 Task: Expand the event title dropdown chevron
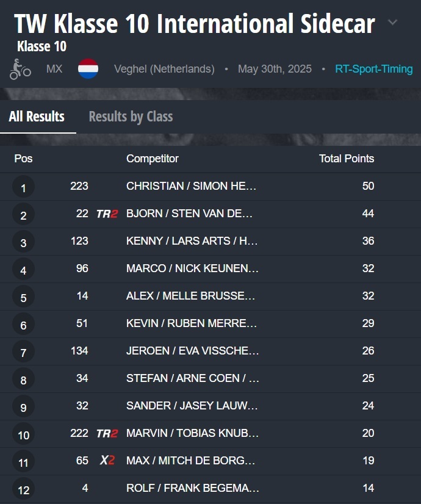tap(393, 23)
